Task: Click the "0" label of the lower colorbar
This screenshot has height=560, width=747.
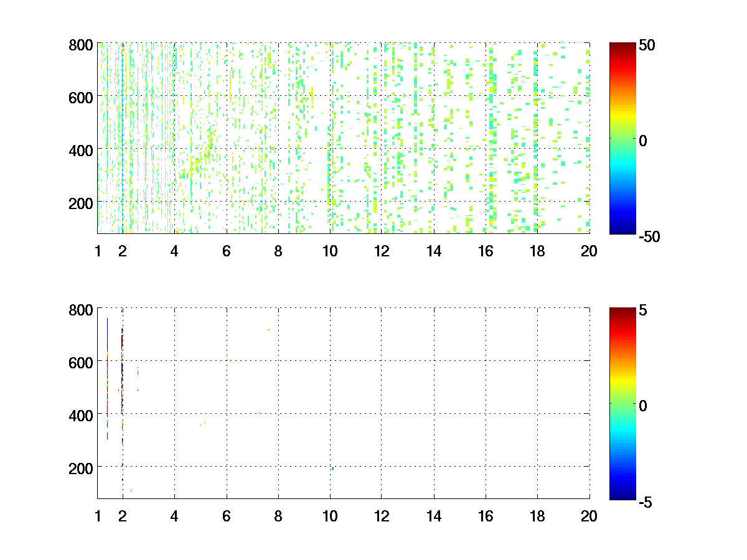Action: click(x=644, y=405)
